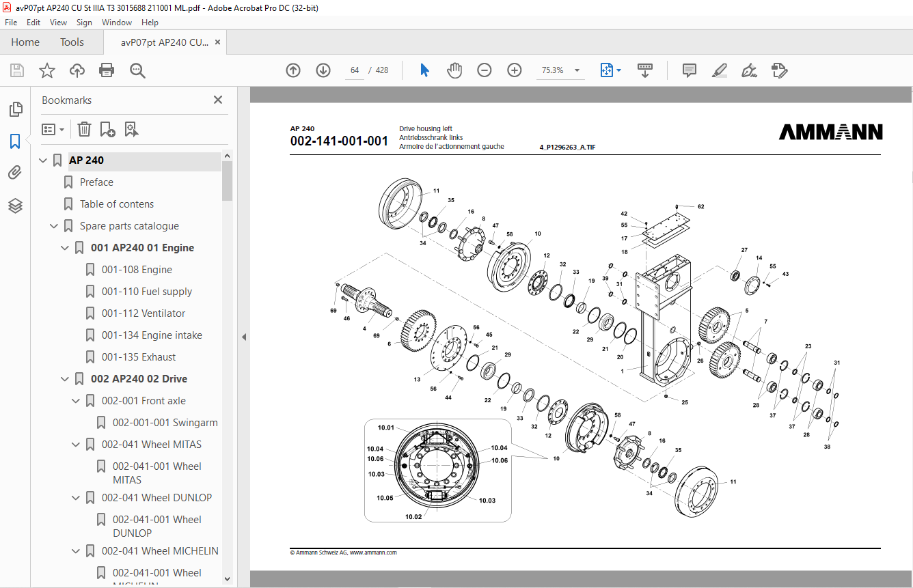This screenshot has width=913, height=588.
Task: Close the avP07pt AP240 document tab
Action: coord(217,42)
